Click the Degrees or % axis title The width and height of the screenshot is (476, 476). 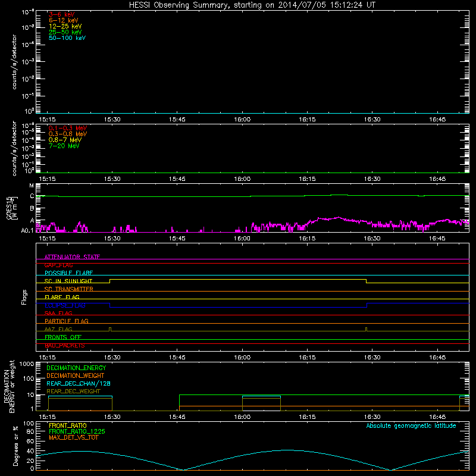(15, 446)
